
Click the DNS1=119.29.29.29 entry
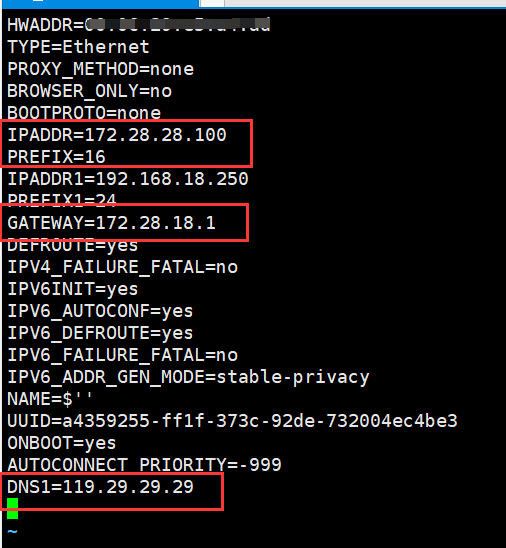tap(100, 487)
